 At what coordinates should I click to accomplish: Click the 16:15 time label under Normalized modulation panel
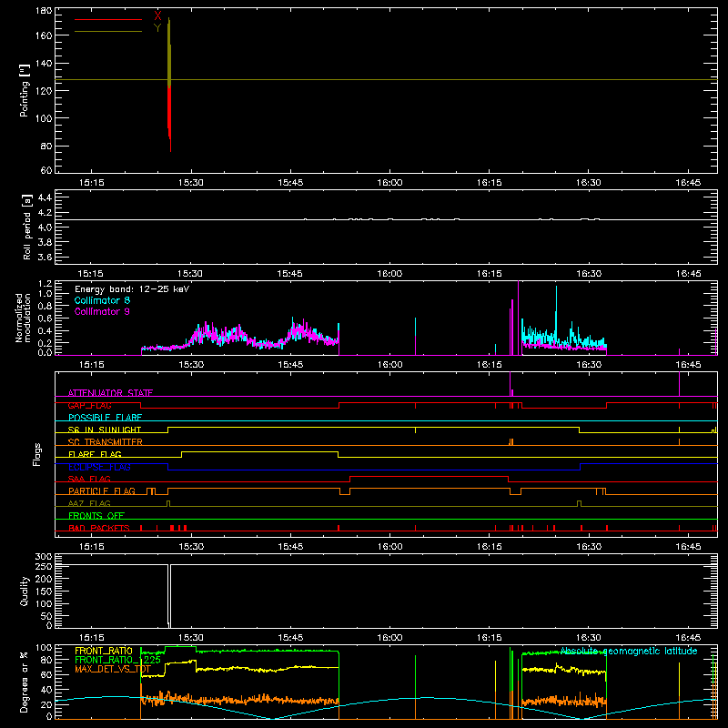click(x=489, y=365)
